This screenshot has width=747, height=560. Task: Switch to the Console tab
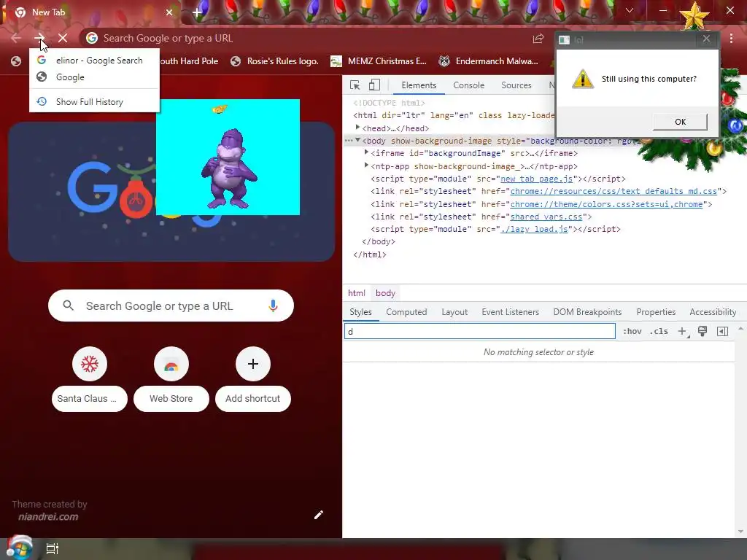point(469,85)
